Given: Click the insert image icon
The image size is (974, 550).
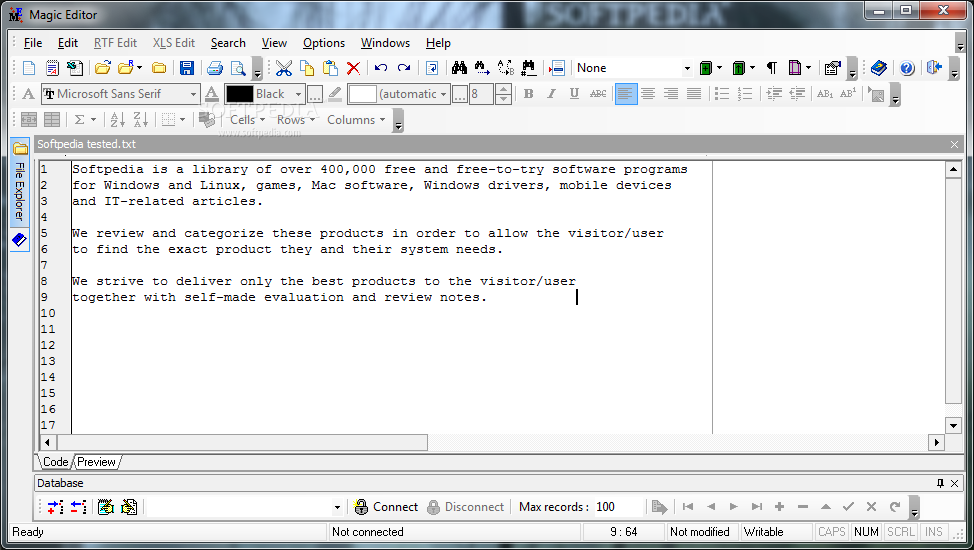Looking at the screenshot, I should coord(876,94).
